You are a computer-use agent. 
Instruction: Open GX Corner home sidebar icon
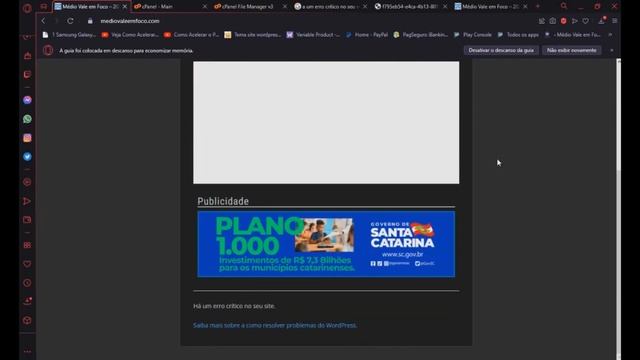(x=27, y=56)
